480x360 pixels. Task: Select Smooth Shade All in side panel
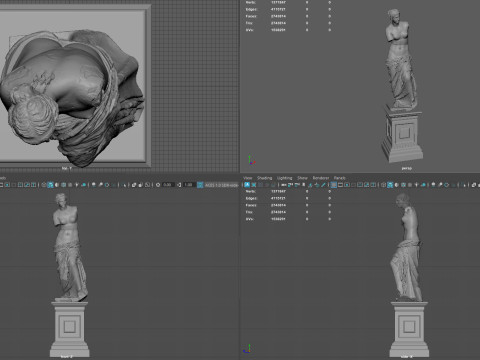[390, 185]
